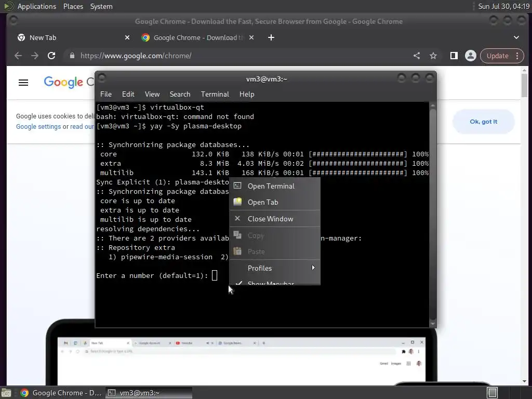Open the Places menu in top panel
The width and height of the screenshot is (532, 399).
pyautogui.click(x=73, y=6)
